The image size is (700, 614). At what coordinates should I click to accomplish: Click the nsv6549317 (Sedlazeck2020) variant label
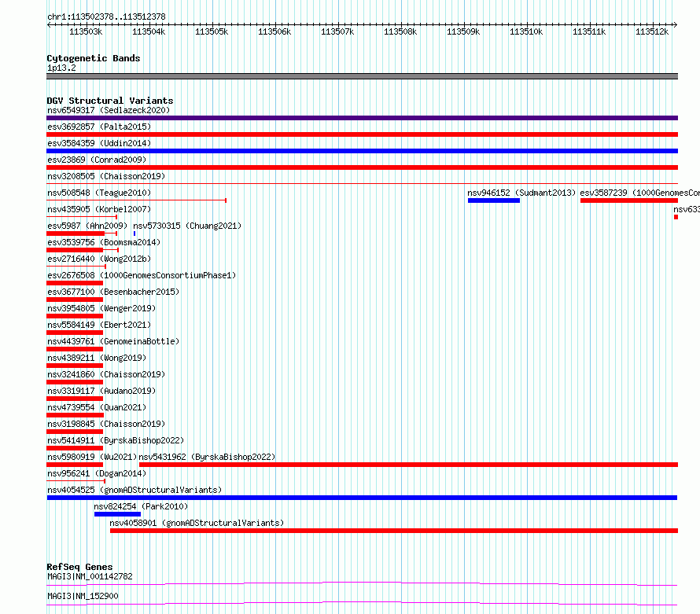click(109, 110)
